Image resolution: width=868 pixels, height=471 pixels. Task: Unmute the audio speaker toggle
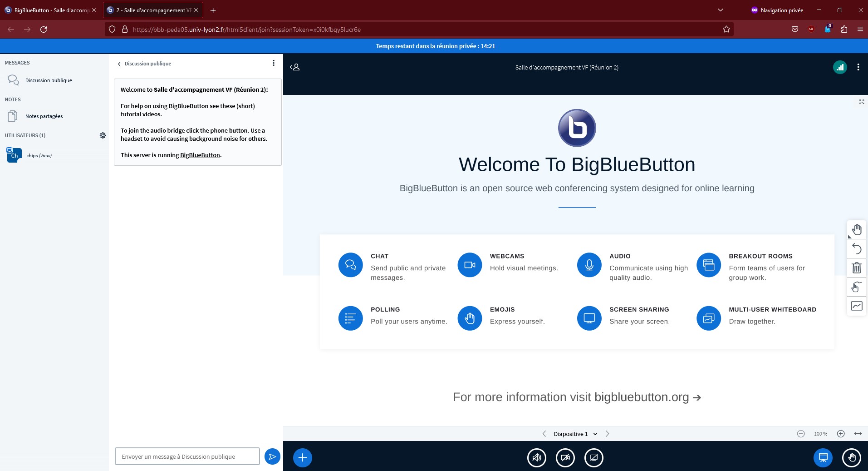[536, 458]
